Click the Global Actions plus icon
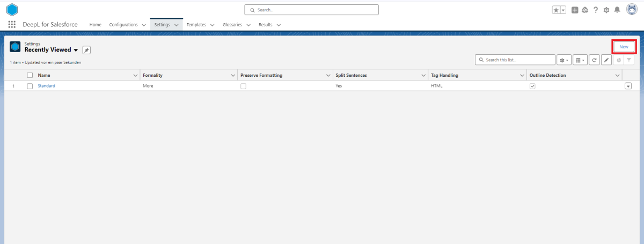 point(575,10)
